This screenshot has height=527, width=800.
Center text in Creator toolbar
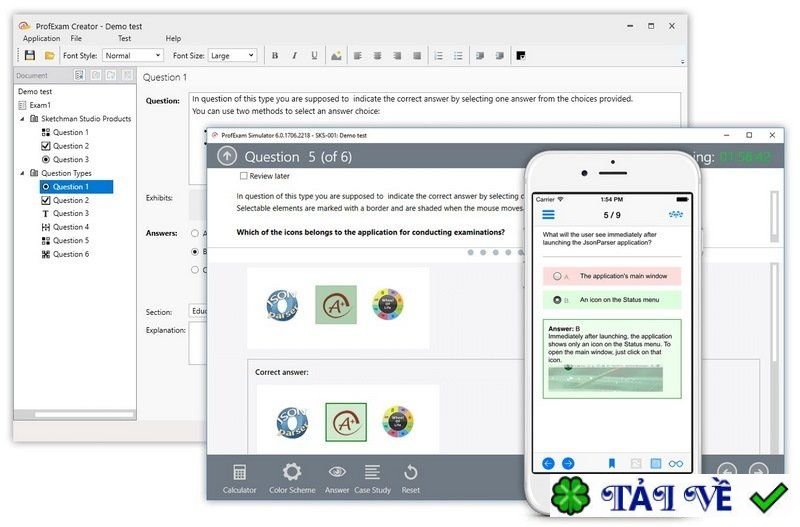378,56
